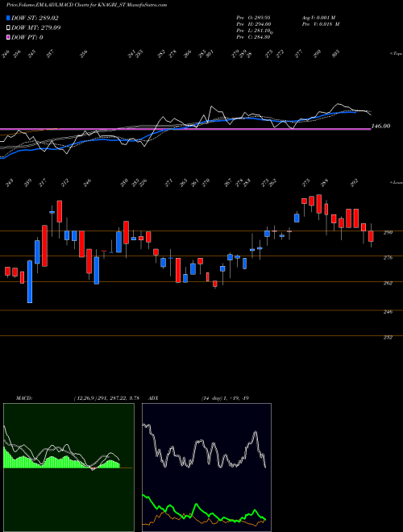This screenshot has height=532, width=403.
Task: Click the last red candle on the right
Action: click(371, 236)
